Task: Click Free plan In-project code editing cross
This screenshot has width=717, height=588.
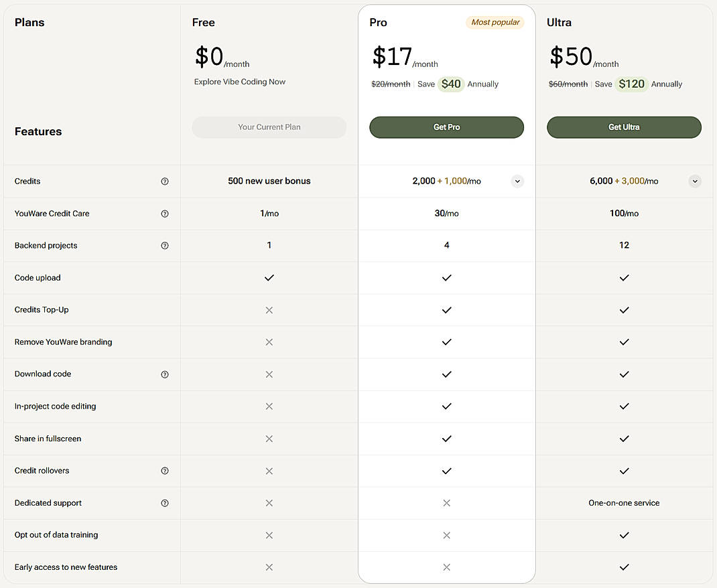Action: [x=269, y=407]
